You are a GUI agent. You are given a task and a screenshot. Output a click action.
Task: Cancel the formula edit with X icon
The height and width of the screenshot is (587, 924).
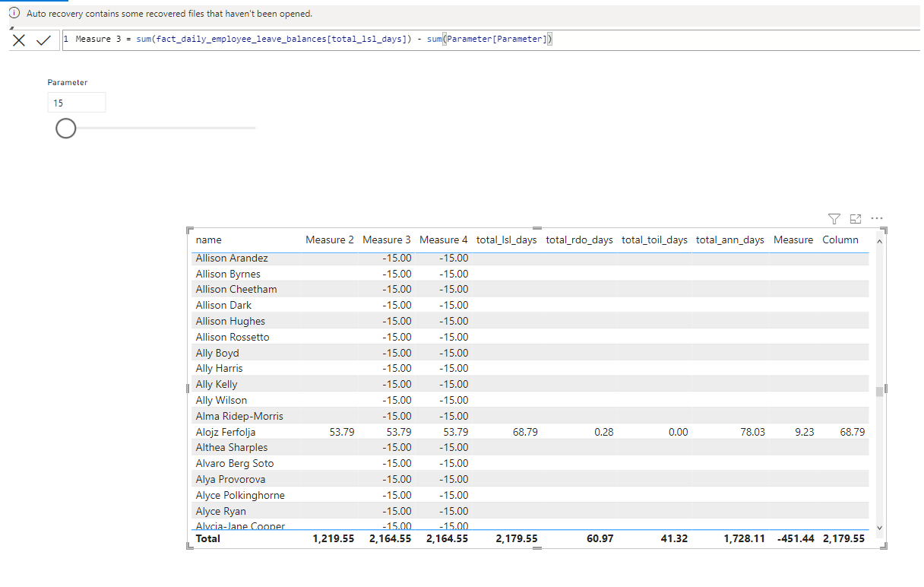click(x=19, y=40)
